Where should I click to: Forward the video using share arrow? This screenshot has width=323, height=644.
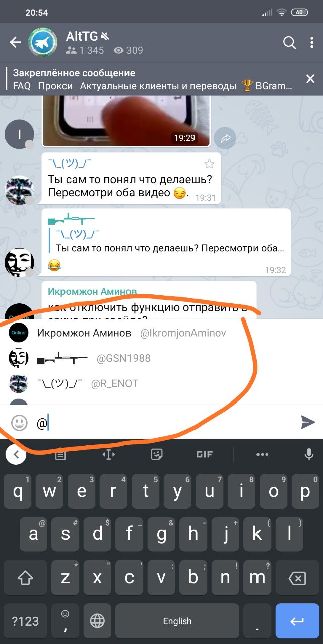coord(225,138)
